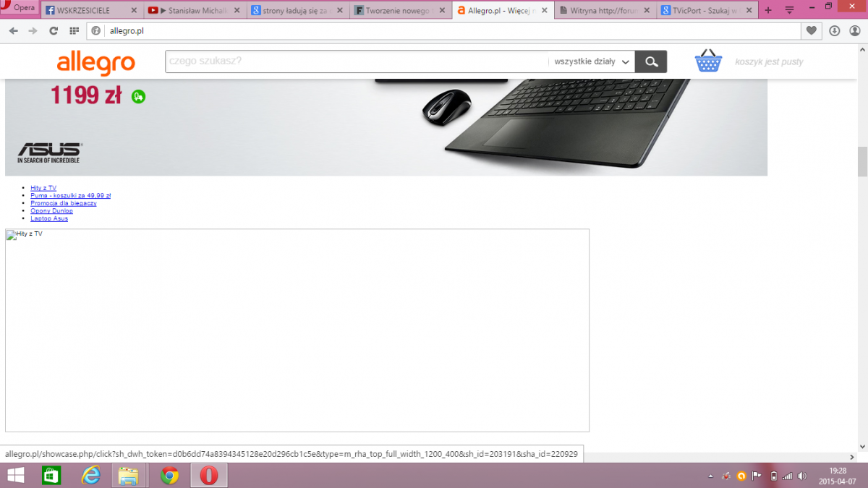Click the magnifier search button
This screenshot has width=868, height=488.
tap(651, 61)
